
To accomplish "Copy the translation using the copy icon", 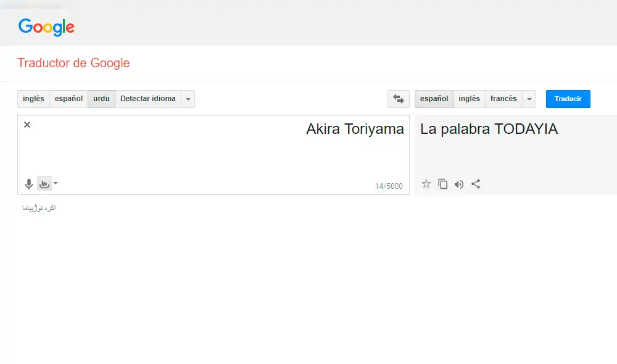I will coord(442,184).
